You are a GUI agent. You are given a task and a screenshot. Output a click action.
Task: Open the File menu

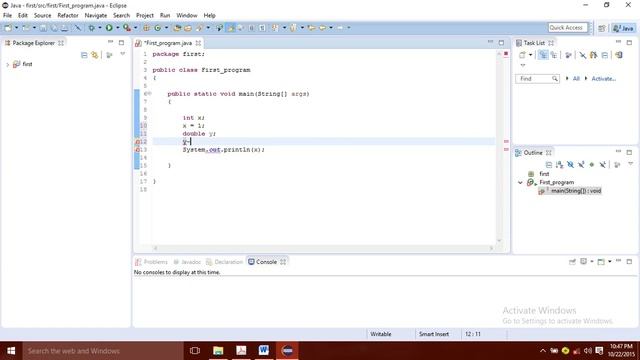click(7, 16)
